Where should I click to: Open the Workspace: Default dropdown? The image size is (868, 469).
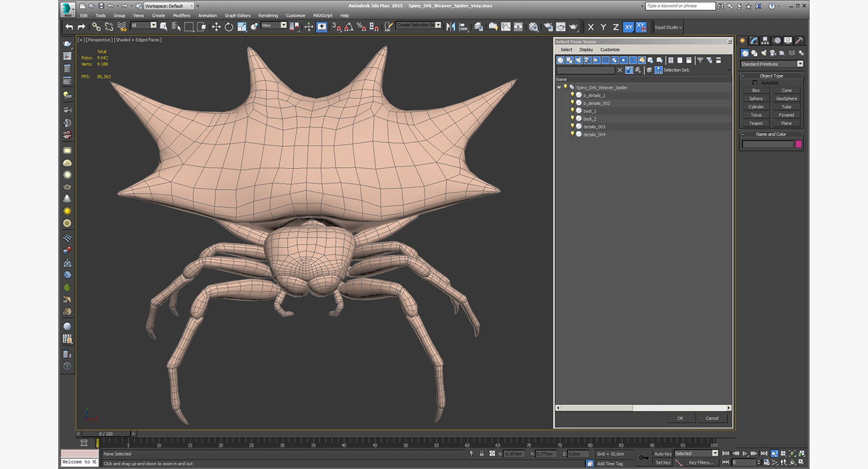[169, 6]
